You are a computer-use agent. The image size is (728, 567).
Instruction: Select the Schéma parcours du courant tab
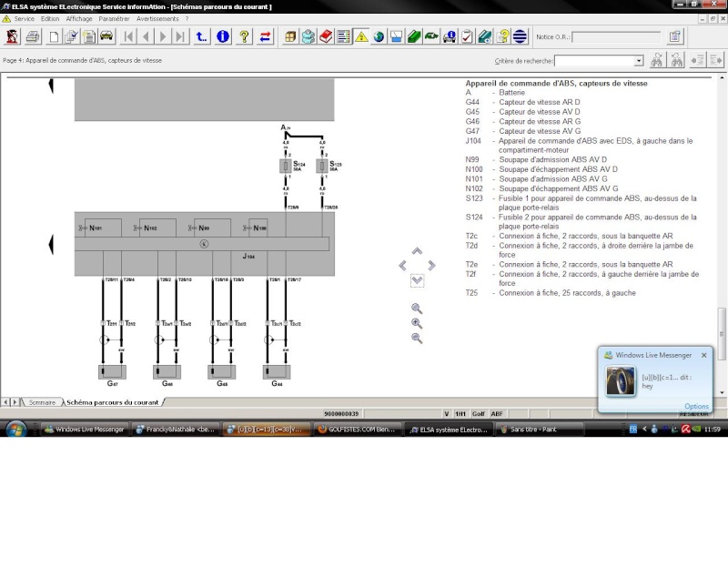pyautogui.click(x=112, y=402)
